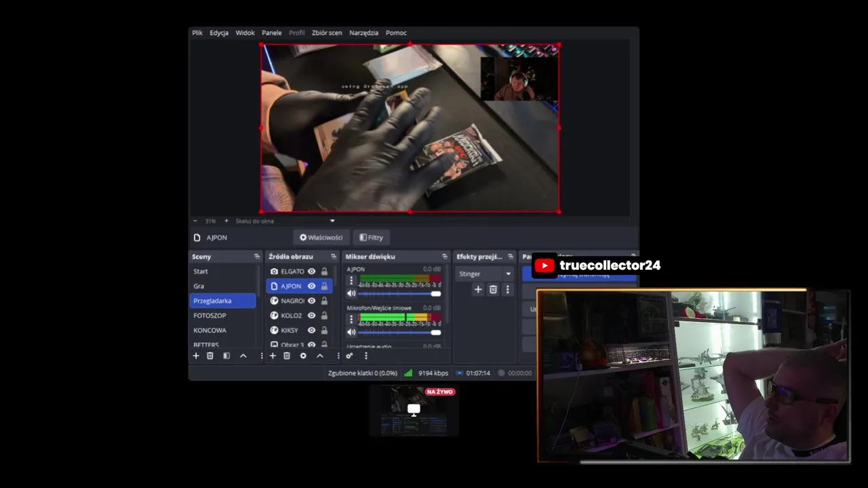The width and height of the screenshot is (868, 488).
Task: Toggle lock on ELGATO source
Action: click(324, 271)
